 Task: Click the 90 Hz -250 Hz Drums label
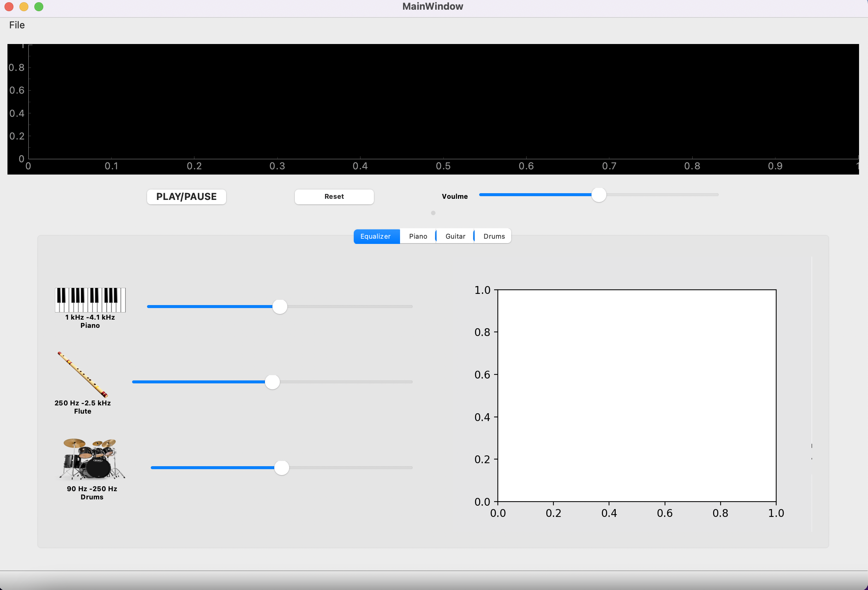click(92, 493)
